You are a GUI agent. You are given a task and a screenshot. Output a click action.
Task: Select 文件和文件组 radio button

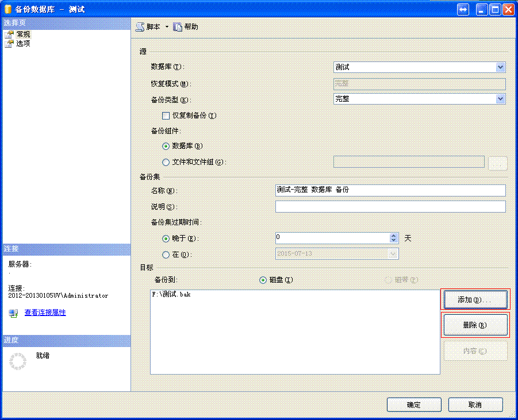click(x=166, y=162)
